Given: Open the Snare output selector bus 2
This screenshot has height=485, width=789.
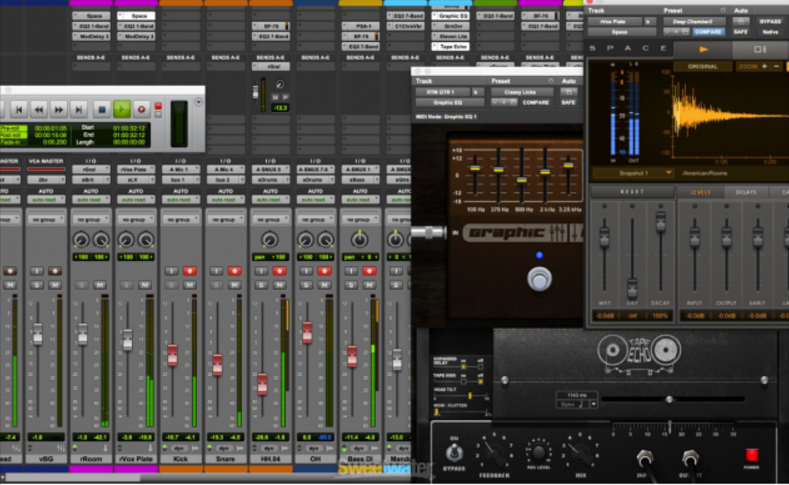Looking at the screenshot, I should click(x=225, y=180).
